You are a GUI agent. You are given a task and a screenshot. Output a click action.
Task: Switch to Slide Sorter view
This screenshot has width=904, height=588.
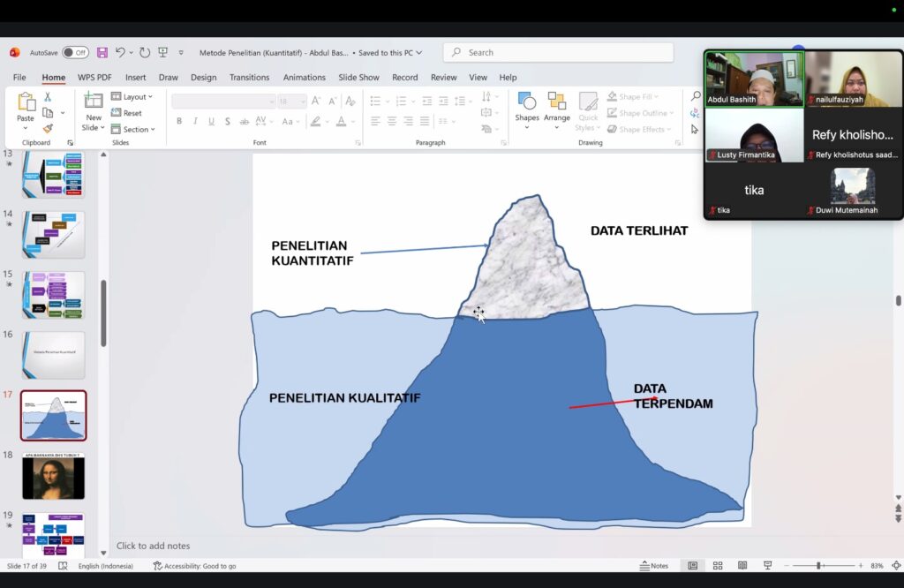click(x=718, y=566)
